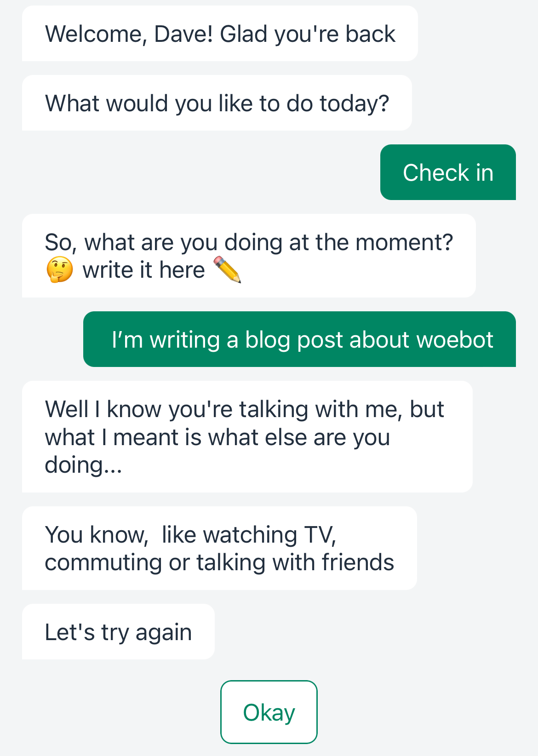
Task: Tap the green "Check in" reply bubble
Action: [448, 173]
